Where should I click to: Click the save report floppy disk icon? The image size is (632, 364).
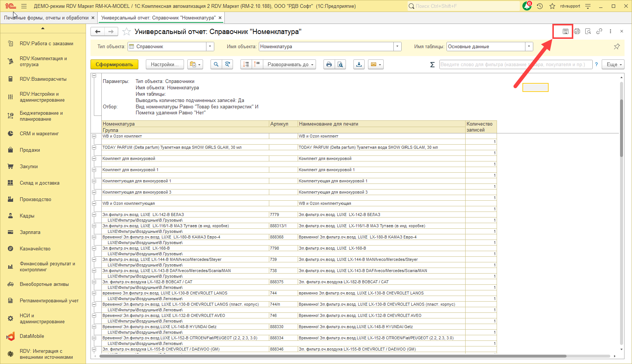coord(565,31)
